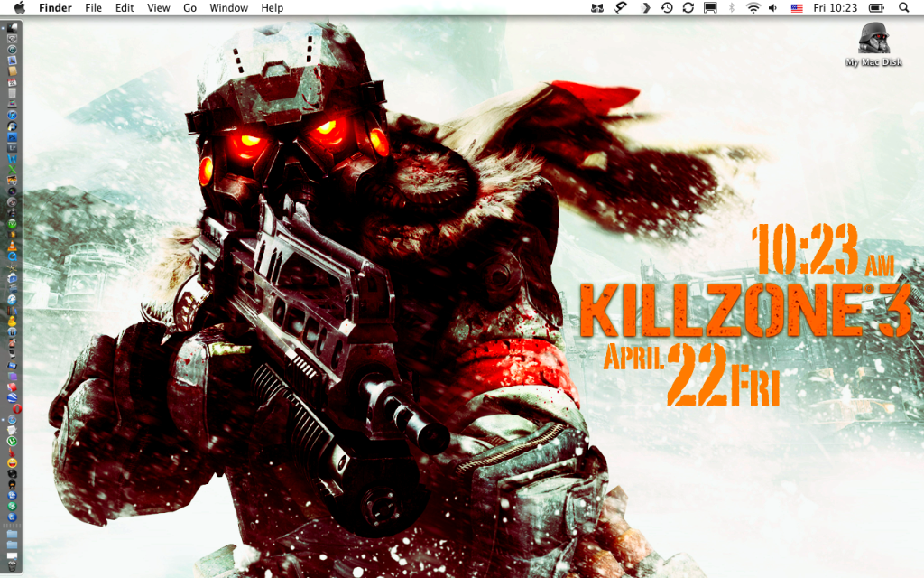Open Lightroom from the dock
924x578 pixels.
pos(13,146)
